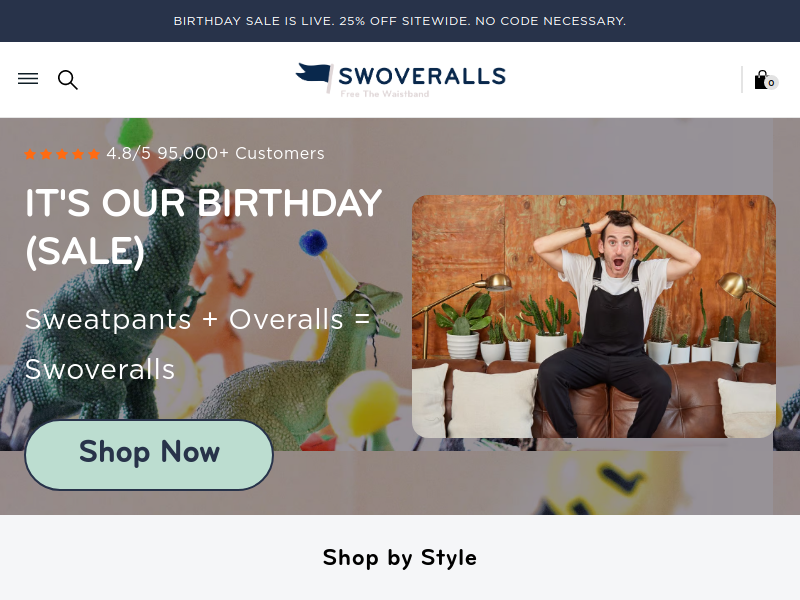Click the middle orange rating star
The width and height of the screenshot is (800, 600).
pos(62,154)
